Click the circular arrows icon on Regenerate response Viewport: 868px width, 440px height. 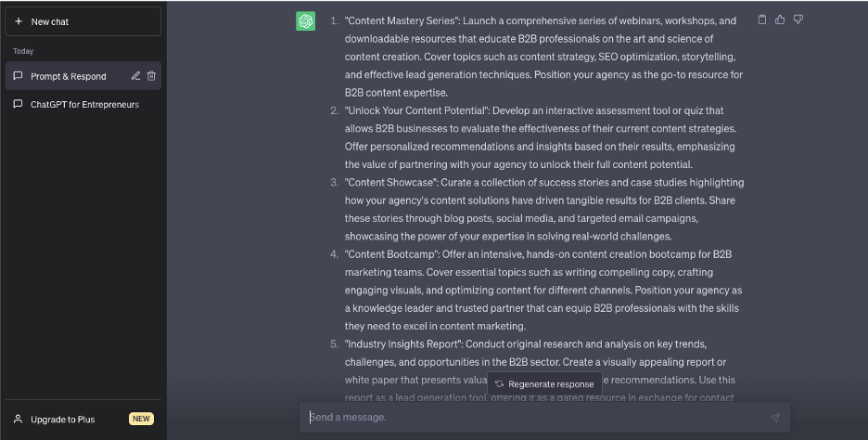(499, 384)
